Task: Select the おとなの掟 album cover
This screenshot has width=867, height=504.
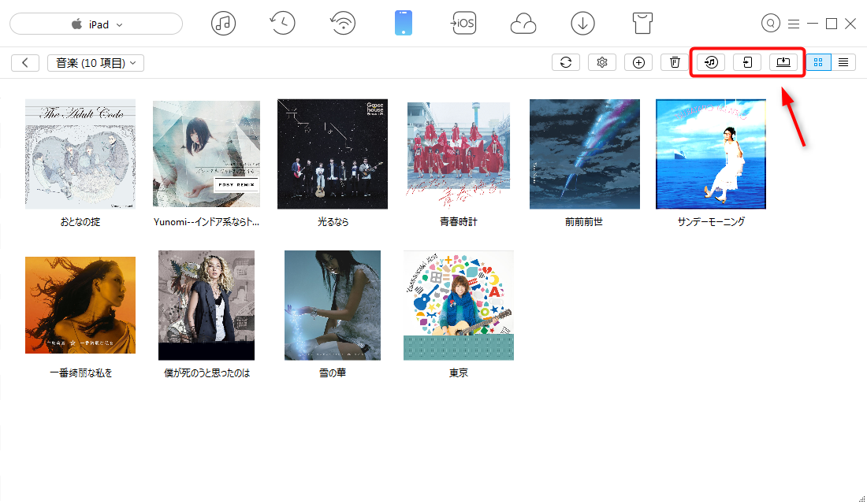Action: [x=80, y=154]
